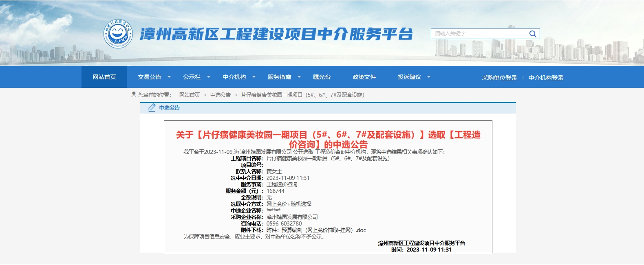Click the site title 漳州高新区工程建设项目中介服务平台 banner
644x265 pixels.
click(276, 34)
